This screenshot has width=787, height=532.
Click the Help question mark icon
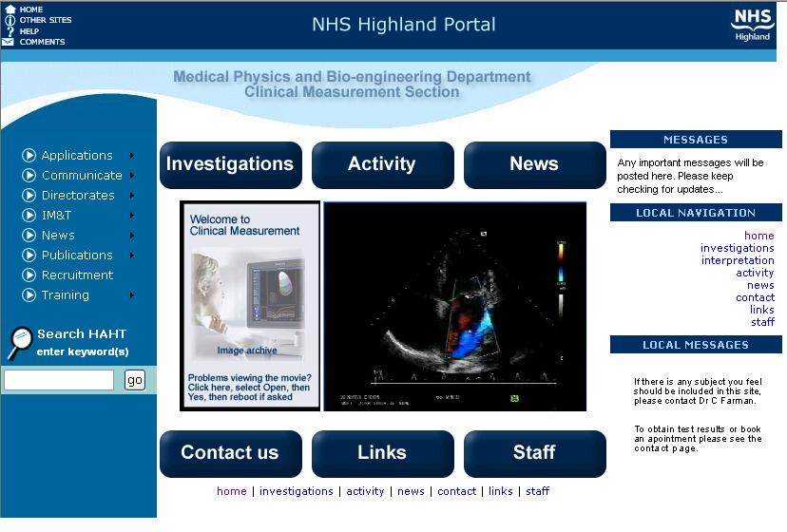click(10, 31)
